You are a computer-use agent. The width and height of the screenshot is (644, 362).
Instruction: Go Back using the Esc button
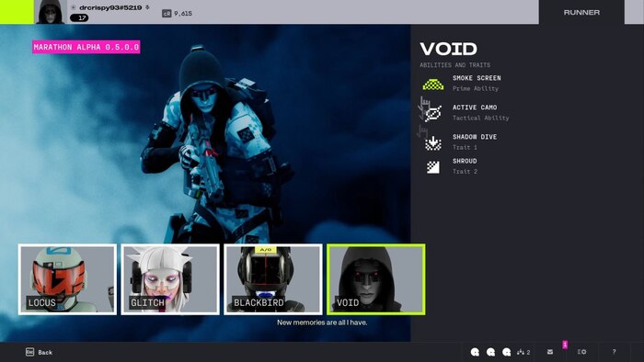point(39,352)
